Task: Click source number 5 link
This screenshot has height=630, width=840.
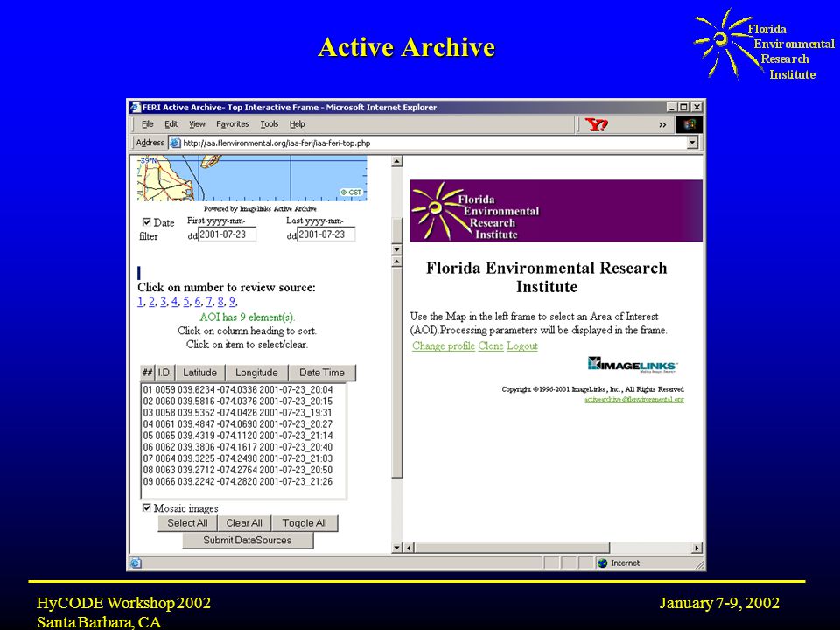Action: pos(186,302)
